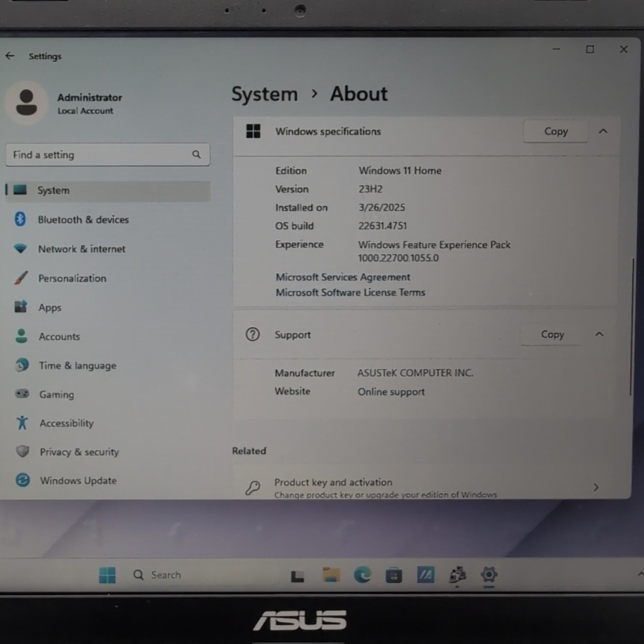Screen dimensions: 644x644
Task: Click the search magnifier in Find a setting
Action: point(196,155)
